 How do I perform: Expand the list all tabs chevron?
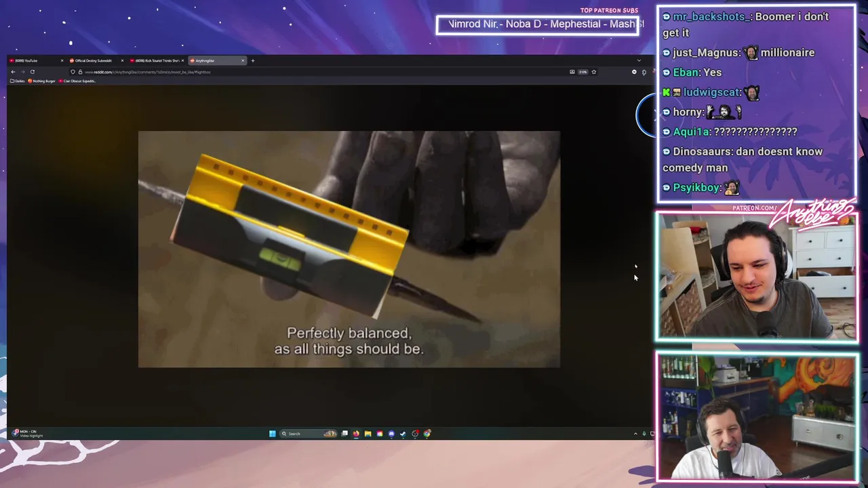click(x=639, y=60)
